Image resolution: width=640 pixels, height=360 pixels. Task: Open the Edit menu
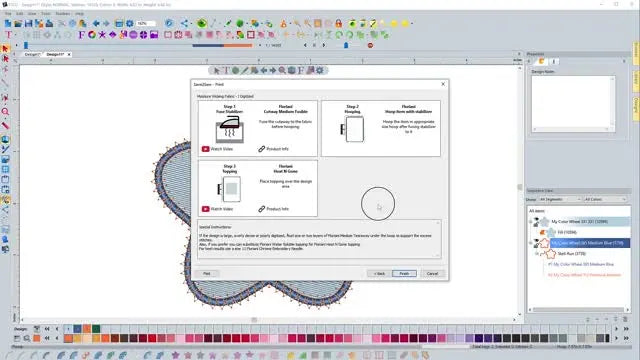(x=20, y=13)
